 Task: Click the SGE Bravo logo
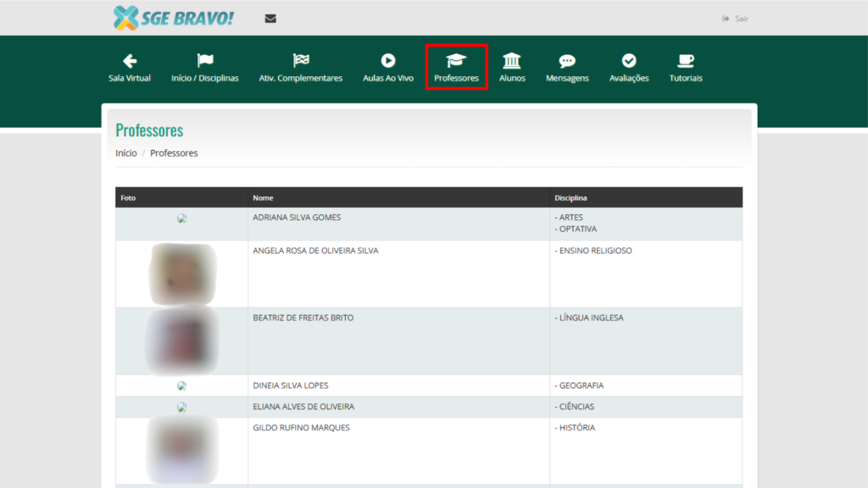[x=174, y=17]
